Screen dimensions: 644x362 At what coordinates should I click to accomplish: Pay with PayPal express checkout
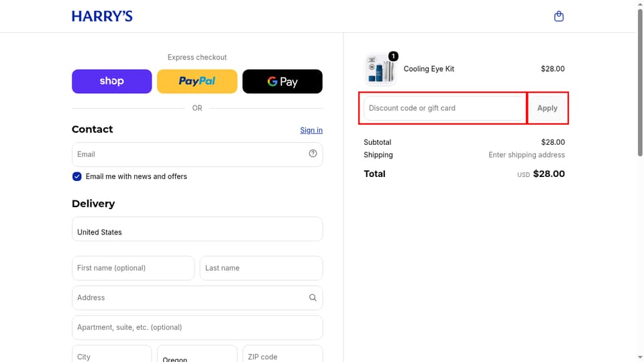pyautogui.click(x=197, y=81)
